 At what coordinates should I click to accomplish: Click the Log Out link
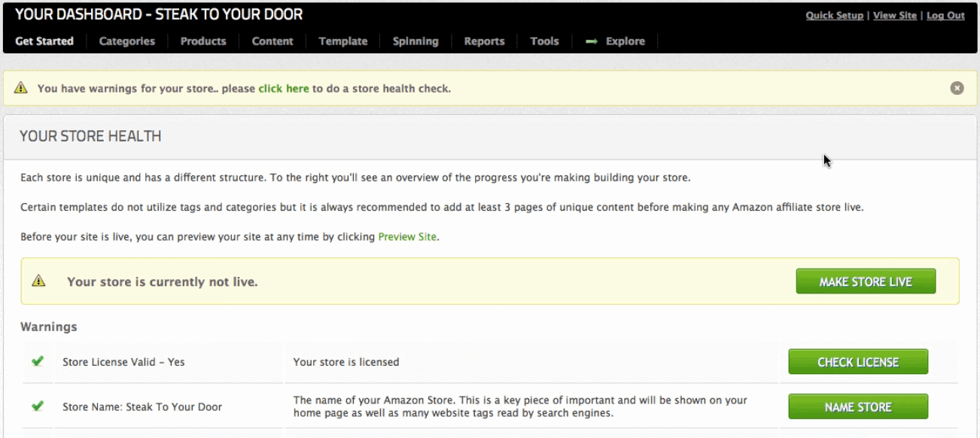(945, 16)
